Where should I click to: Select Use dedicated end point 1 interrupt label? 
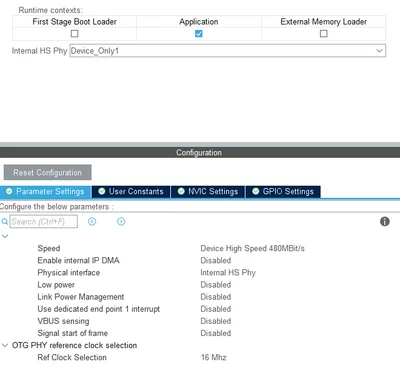tap(99, 309)
